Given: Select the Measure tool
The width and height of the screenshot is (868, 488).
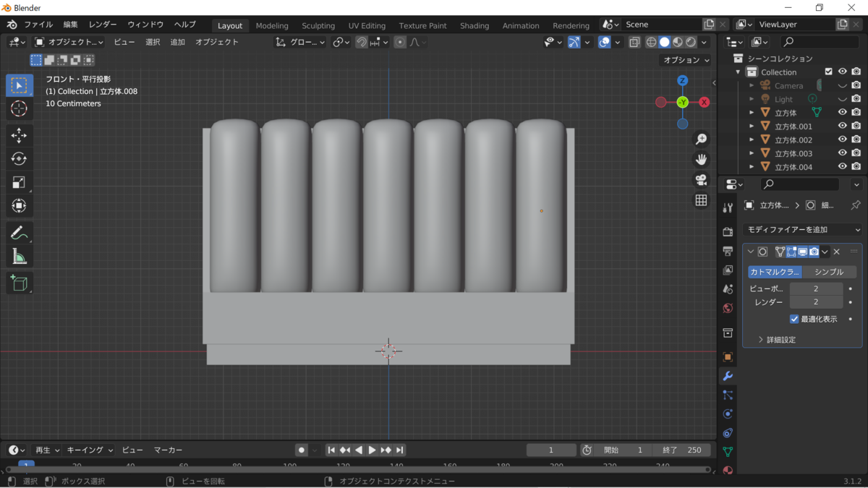Looking at the screenshot, I should [x=20, y=256].
